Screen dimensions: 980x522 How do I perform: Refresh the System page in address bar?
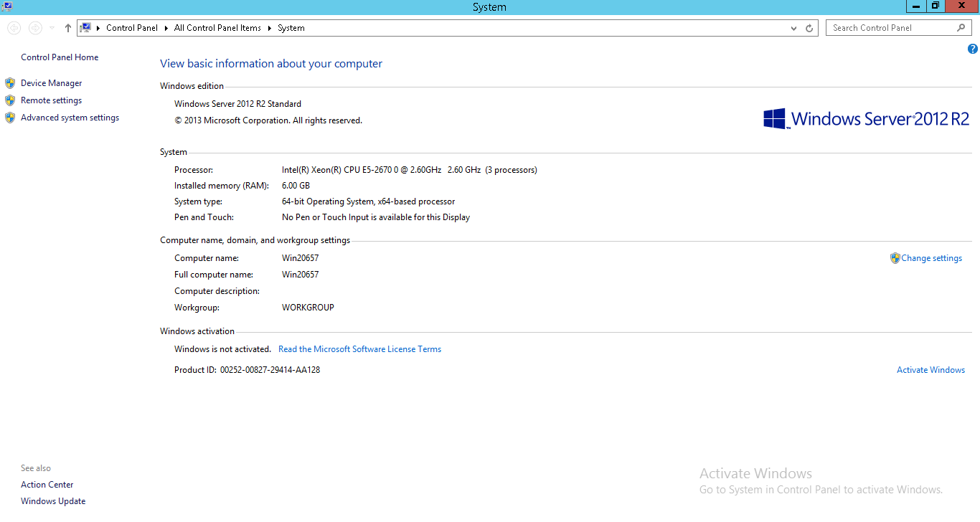(809, 28)
